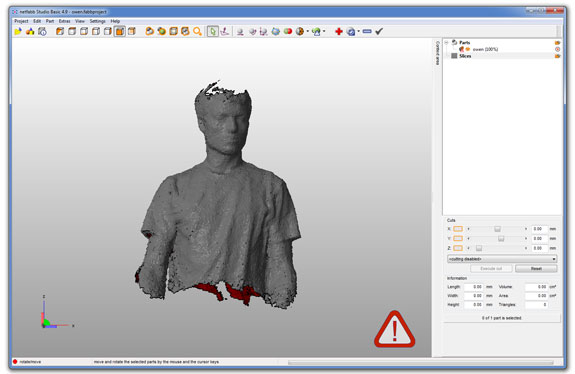Click the Triangles information field

point(536,305)
